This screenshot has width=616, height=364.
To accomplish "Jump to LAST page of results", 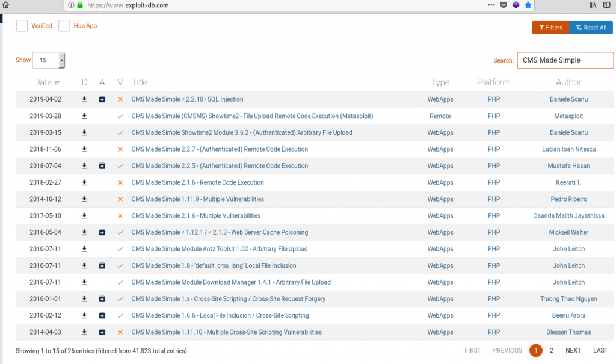I will tap(600, 350).
